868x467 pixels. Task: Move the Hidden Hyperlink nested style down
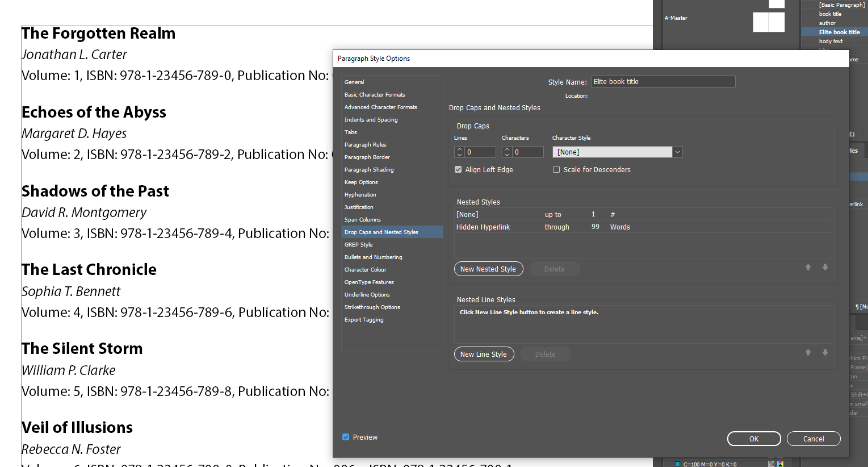[x=824, y=267]
